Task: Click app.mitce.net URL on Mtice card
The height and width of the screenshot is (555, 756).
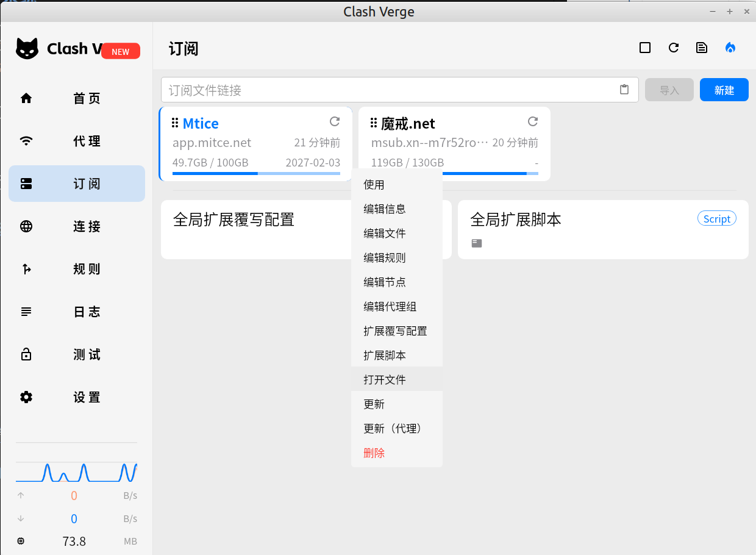Action: 212,143
